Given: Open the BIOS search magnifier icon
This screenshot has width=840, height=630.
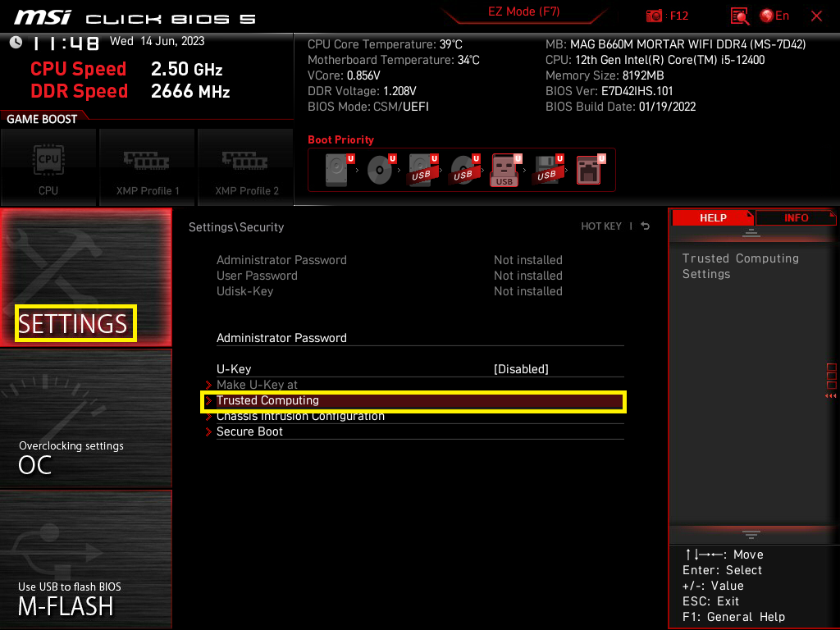Looking at the screenshot, I should pyautogui.click(x=739, y=16).
